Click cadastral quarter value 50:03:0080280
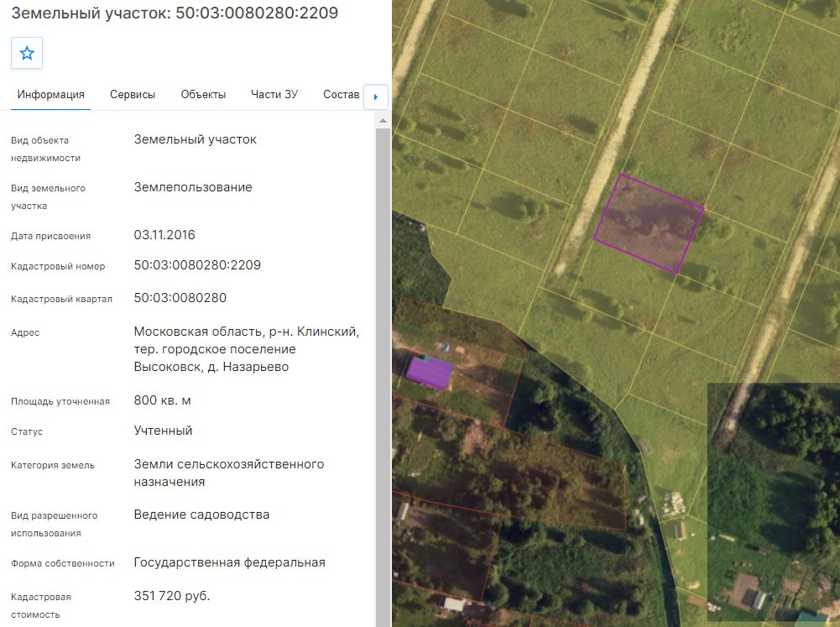The image size is (840, 627). tap(180, 298)
